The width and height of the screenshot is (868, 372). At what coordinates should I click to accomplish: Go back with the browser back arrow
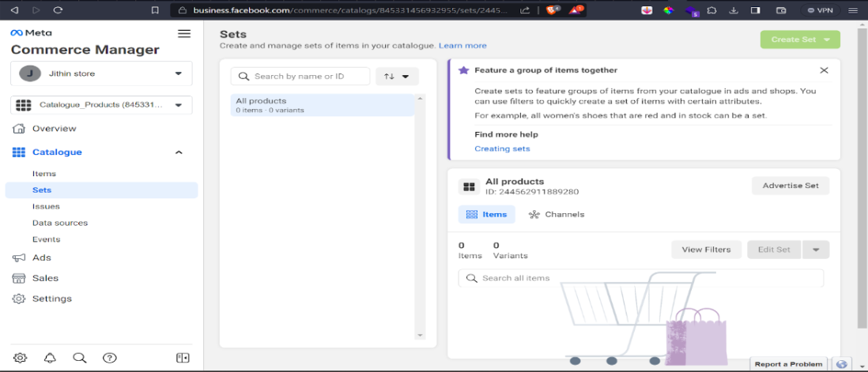click(14, 10)
